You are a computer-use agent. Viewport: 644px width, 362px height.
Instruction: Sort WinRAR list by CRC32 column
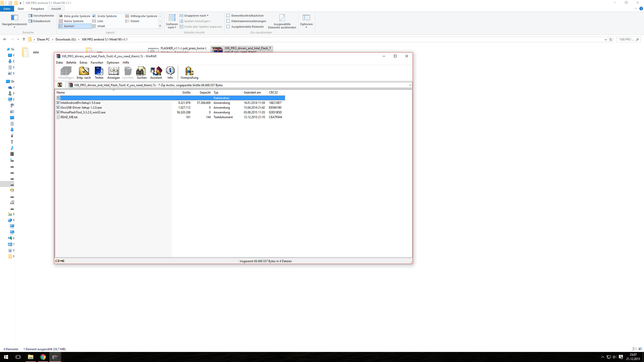pos(276,93)
